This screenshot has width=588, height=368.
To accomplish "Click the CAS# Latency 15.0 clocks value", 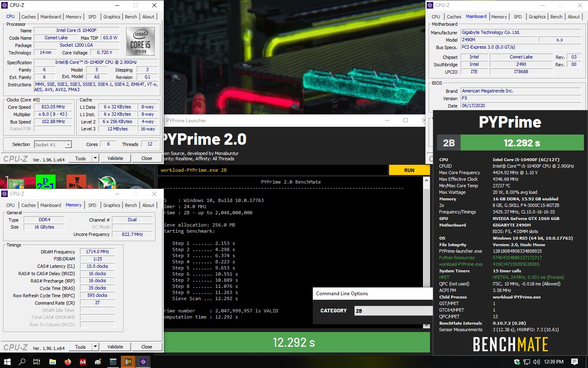I will click(98, 266).
